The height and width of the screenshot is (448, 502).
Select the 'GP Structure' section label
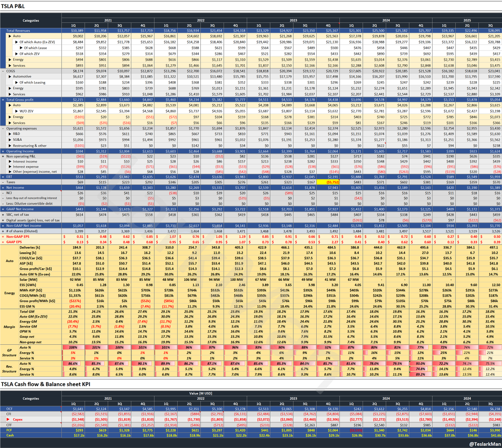click(x=9, y=353)
